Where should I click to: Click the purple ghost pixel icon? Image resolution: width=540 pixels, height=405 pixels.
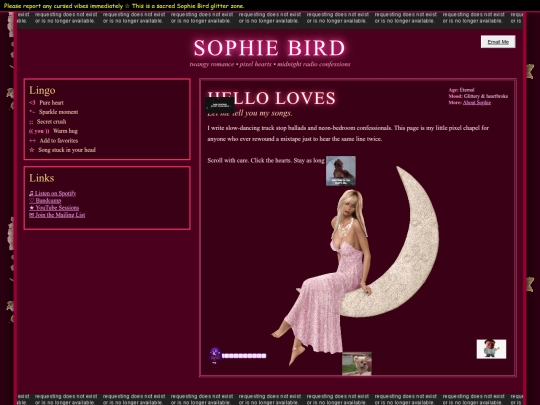click(215, 355)
